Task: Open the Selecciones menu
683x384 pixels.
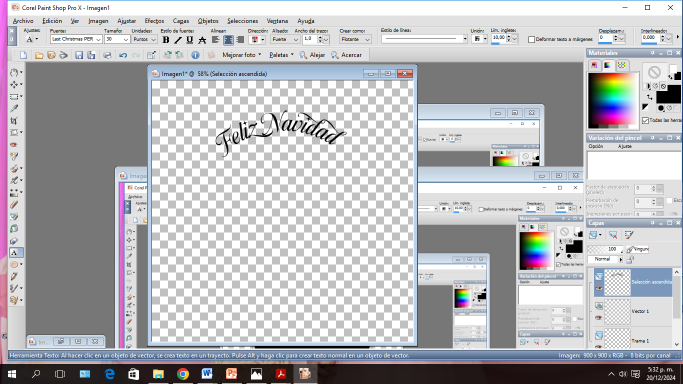Action: (243, 21)
